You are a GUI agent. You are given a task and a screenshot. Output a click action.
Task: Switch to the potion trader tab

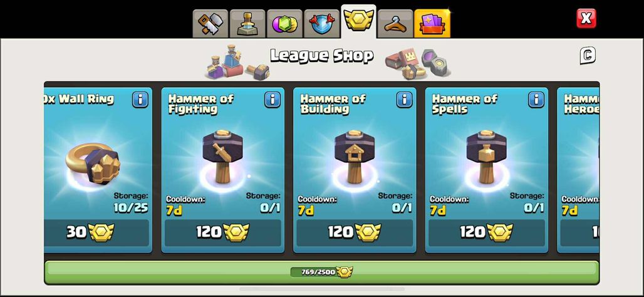(x=247, y=23)
